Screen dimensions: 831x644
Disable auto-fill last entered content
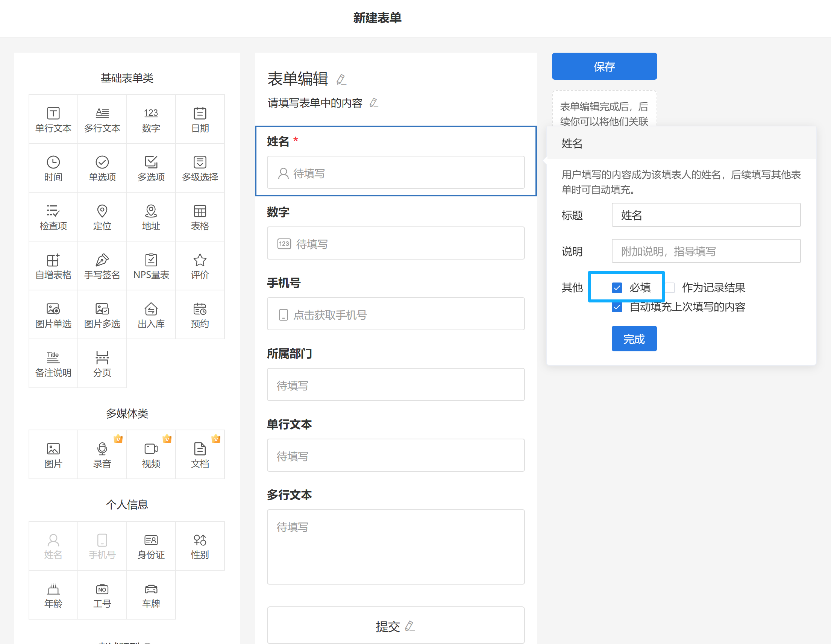(617, 307)
